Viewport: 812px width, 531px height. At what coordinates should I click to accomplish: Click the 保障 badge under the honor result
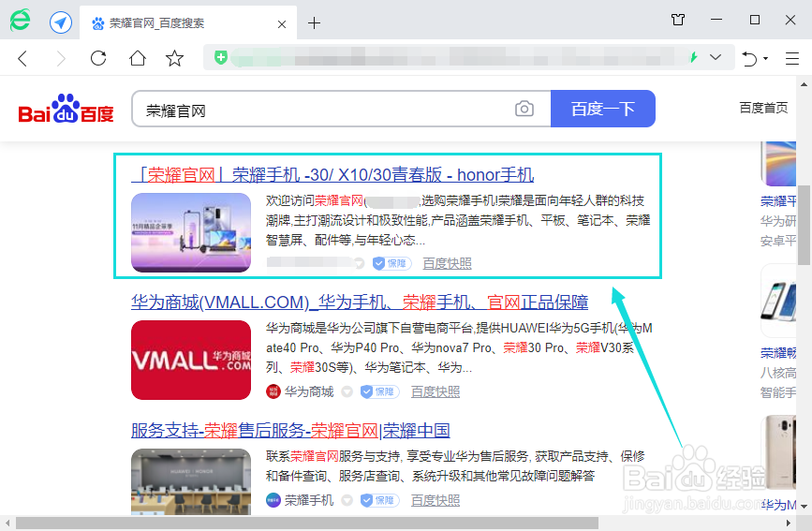tap(392, 264)
